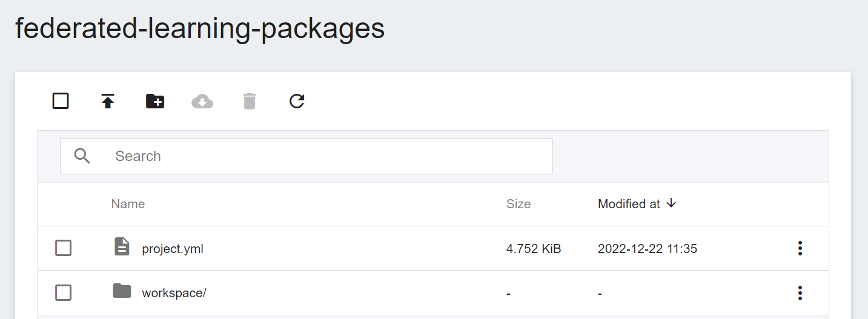Open the three-dot menu for project.yml
Viewport: 868px width, 319px height.
800,248
